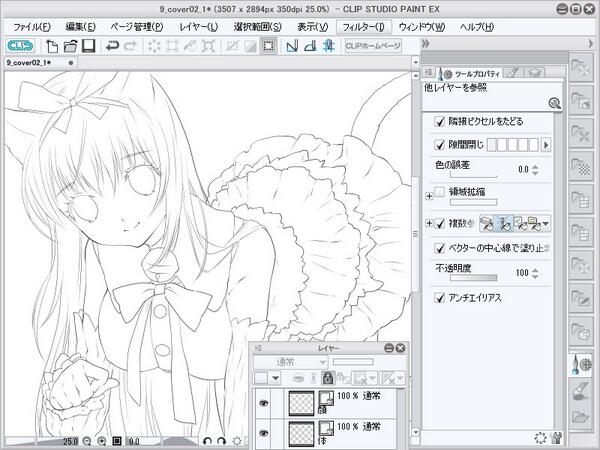This screenshot has height=450, width=600.
Task: Undo the last action
Action: tap(112, 46)
